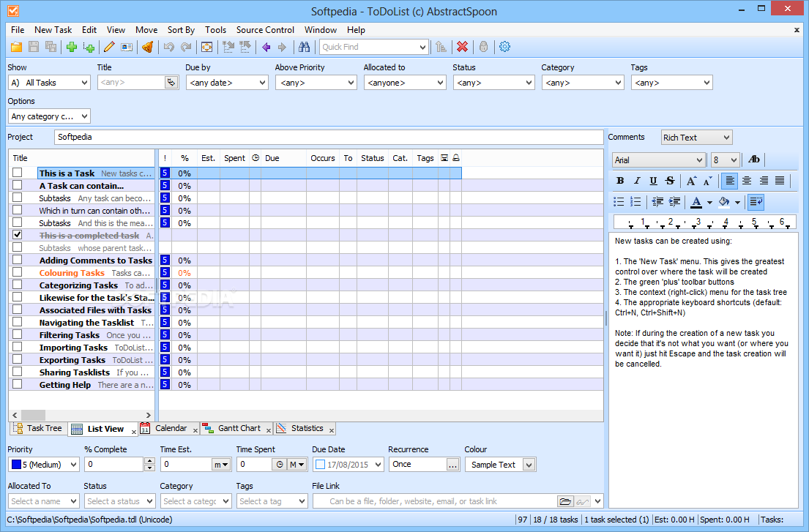Uncheck the 'This is a completed task' checkbox
Image resolution: width=809 pixels, height=532 pixels.
coord(18,235)
